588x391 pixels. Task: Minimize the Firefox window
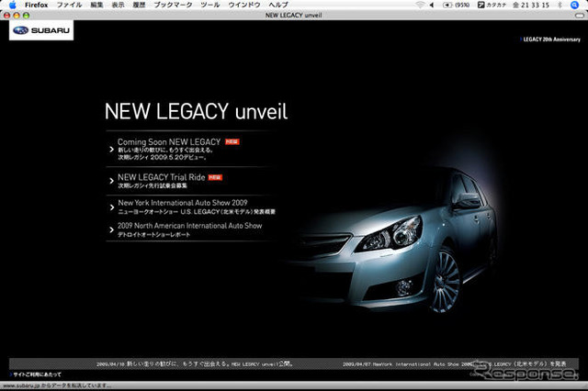pyautogui.click(x=17, y=16)
